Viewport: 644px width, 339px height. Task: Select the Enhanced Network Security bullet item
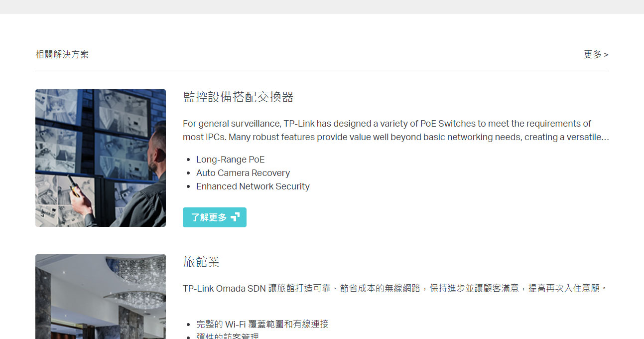[253, 186]
